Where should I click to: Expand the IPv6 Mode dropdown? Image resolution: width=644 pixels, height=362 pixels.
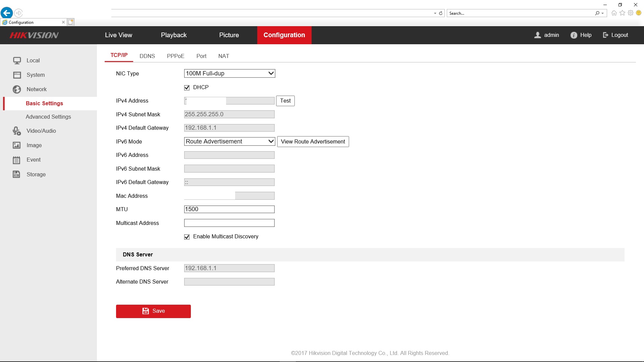229,141
